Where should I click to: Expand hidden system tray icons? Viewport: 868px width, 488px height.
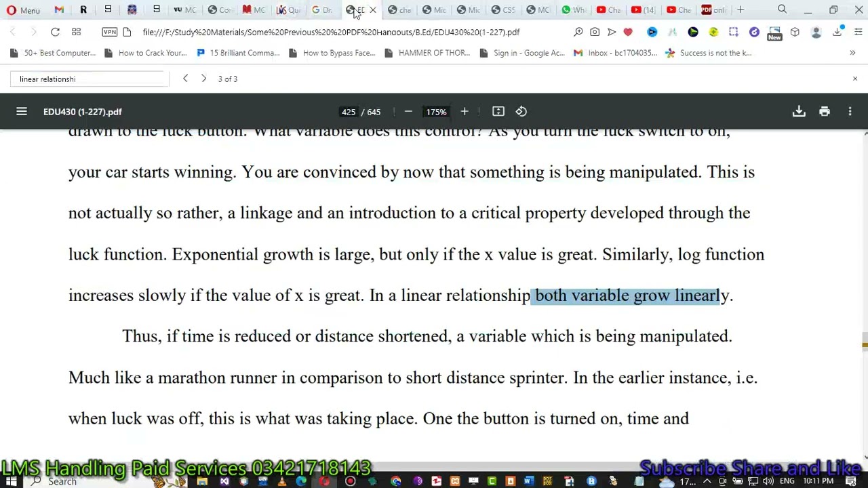click(x=707, y=481)
